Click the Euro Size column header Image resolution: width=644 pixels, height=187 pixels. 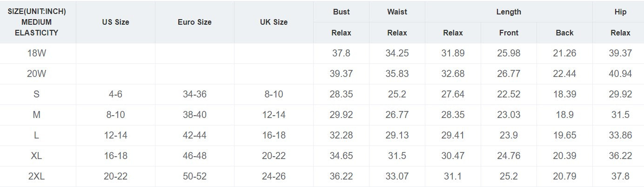(195, 22)
